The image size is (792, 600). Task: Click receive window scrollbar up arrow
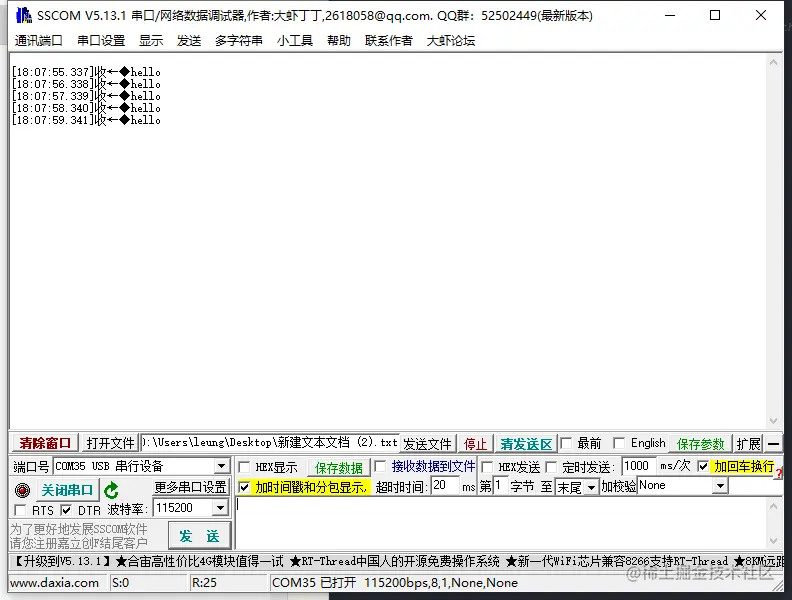click(x=773, y=63)
